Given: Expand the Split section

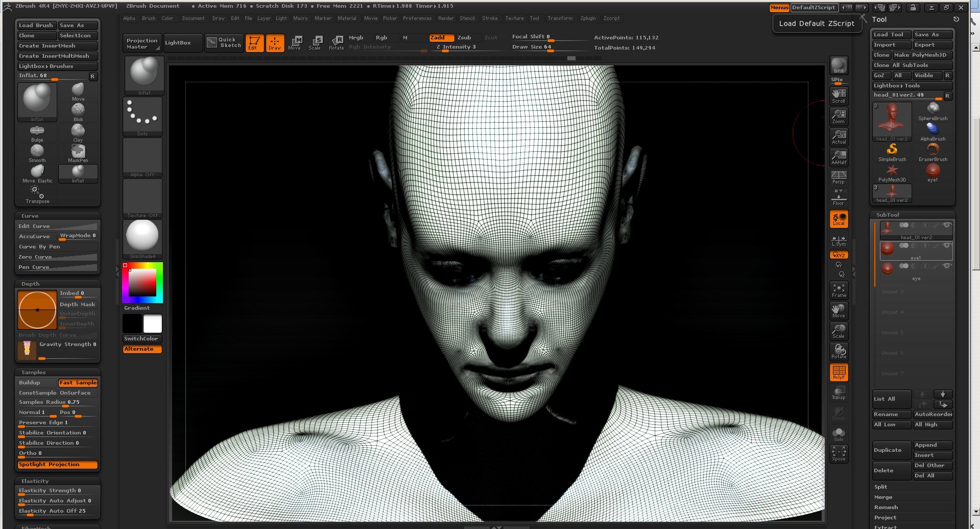Looking at the screenshot, I should (880, 487).
